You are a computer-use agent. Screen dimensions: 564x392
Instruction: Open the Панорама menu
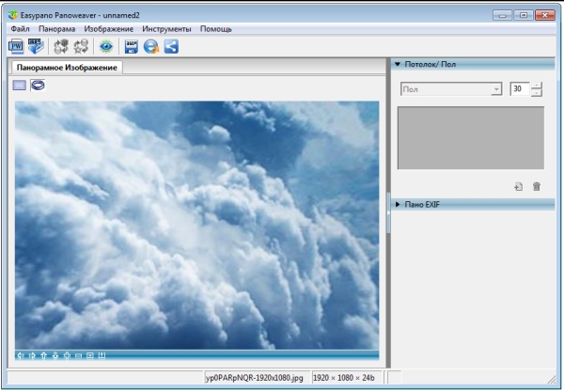tap(56, 29)
